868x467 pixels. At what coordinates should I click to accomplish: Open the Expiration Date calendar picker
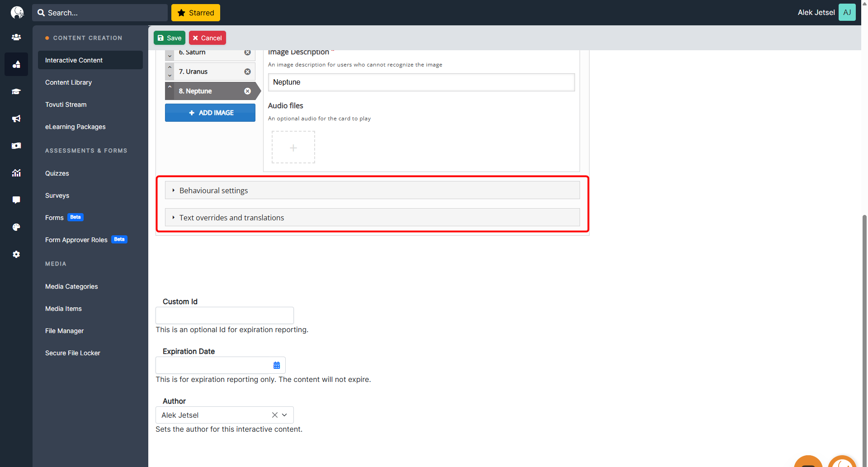(277, 365)
